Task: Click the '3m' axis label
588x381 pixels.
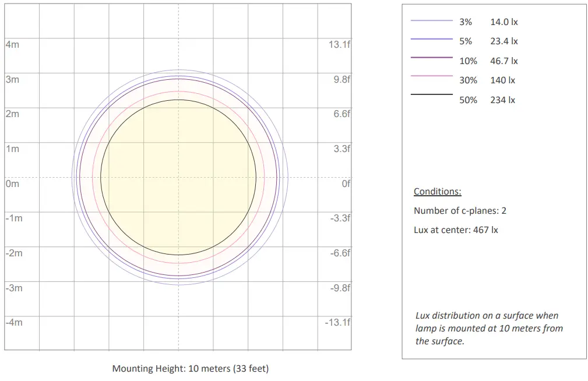Action: click(x=12, y=79)
